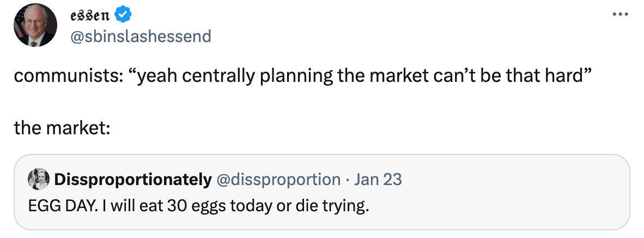Click the @dissproportion handle

278,178
